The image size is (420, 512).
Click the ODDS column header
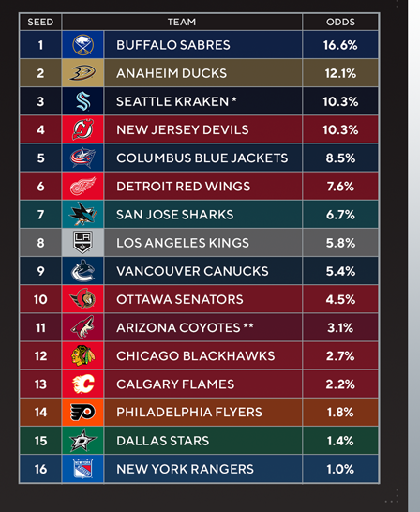coord(340,22)
